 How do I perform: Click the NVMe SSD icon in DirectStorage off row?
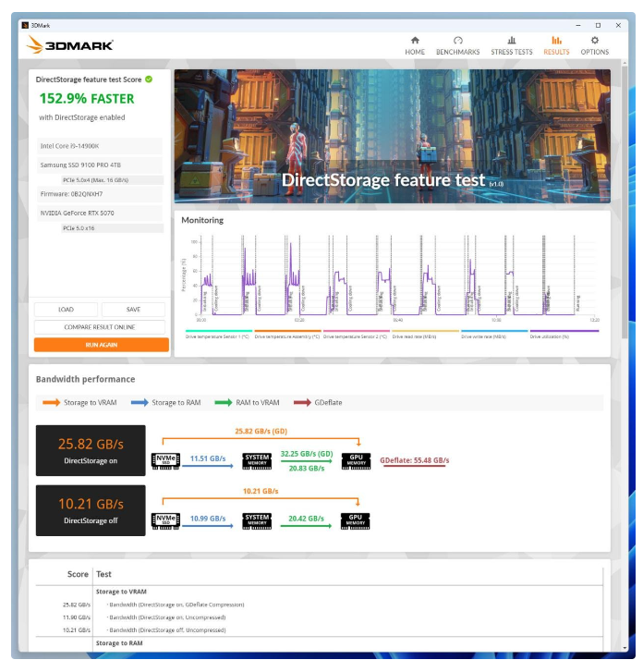165,521
